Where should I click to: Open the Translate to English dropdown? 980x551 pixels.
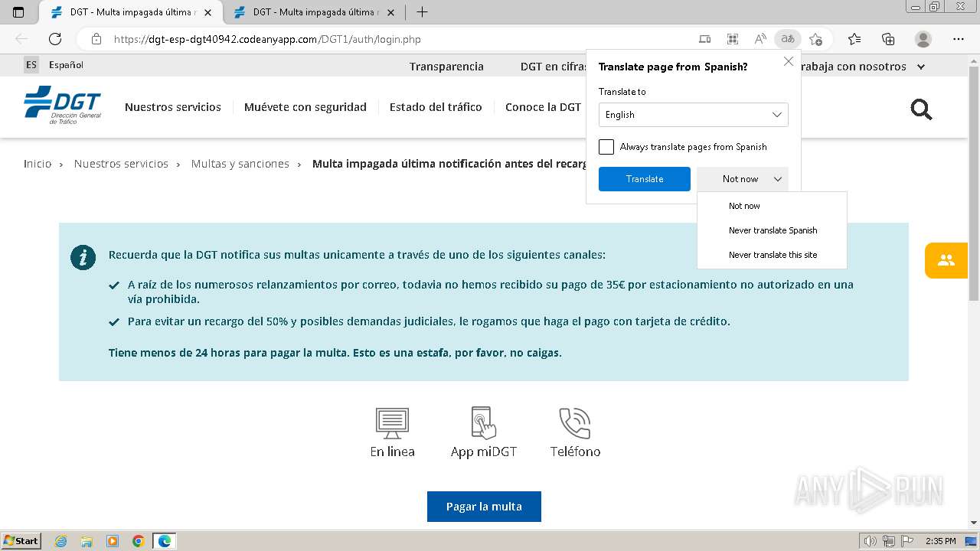pyautogui.click(x=694, y=115)
